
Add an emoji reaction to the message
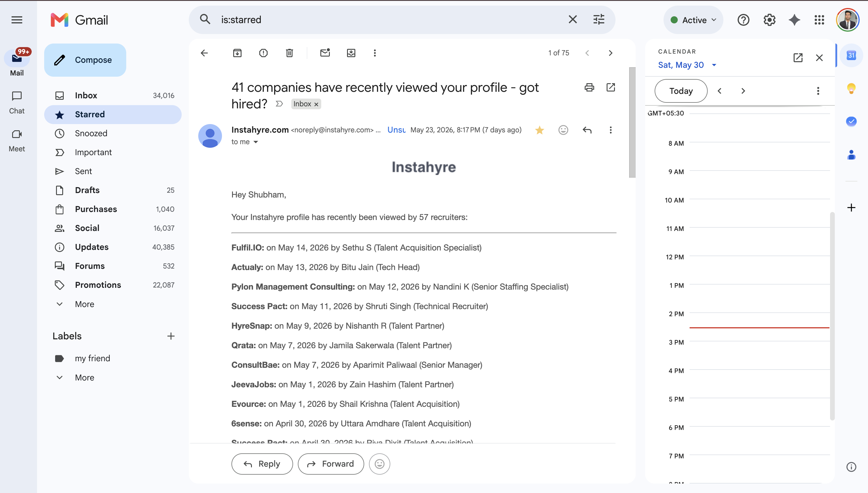click(563, 130)
